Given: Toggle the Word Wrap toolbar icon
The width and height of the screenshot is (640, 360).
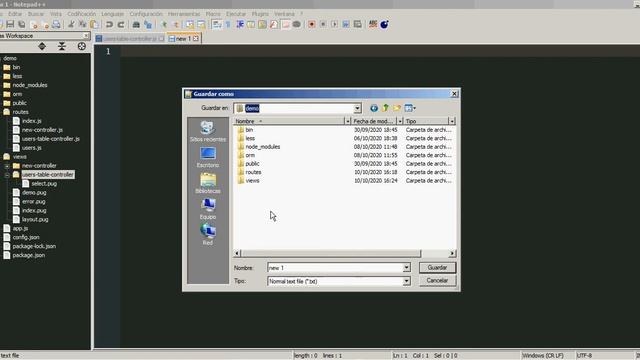Looking at the screenshot, I should click(x=217, y=24).
